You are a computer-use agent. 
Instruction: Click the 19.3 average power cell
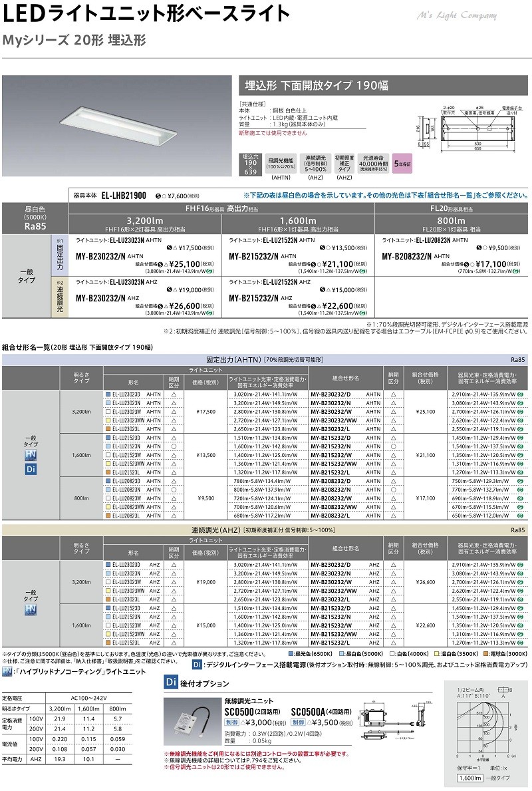point(60,759)
